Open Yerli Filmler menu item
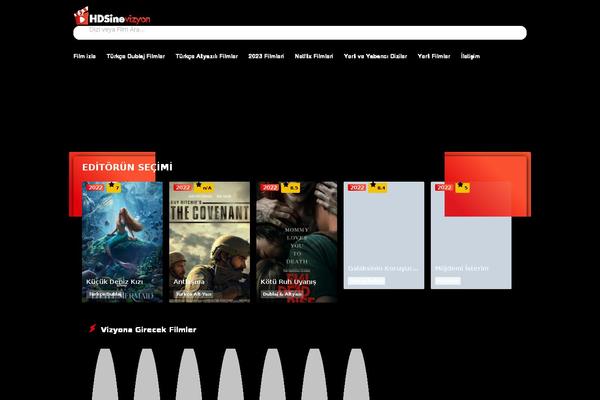600x400 pixels. pyautogui.click(x=434, y=56)
